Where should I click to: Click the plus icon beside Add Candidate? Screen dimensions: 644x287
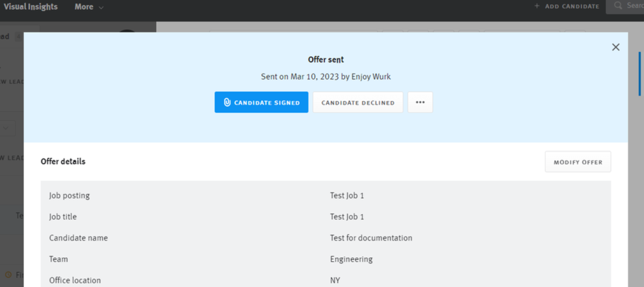point(537,6)
